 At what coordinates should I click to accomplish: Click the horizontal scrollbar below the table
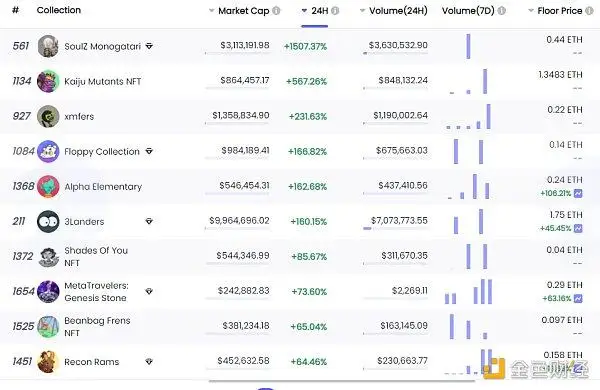point(342,381)
